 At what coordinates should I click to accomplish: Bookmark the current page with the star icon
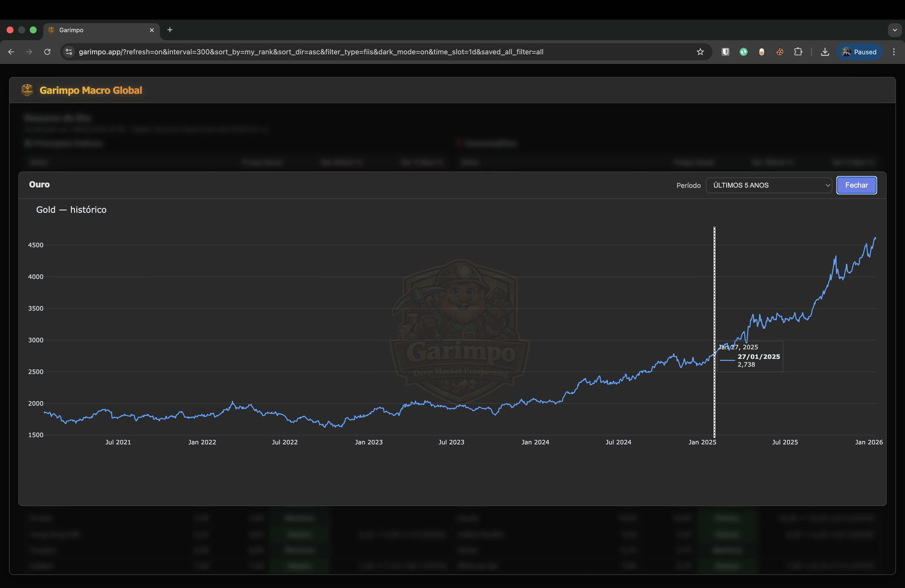point(701,52)
